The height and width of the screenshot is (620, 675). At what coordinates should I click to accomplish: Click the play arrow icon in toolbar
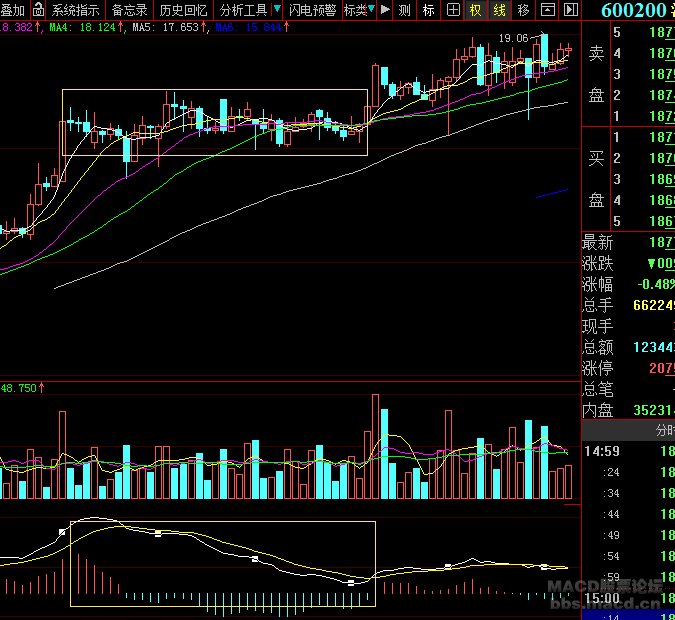coord(385,10)
